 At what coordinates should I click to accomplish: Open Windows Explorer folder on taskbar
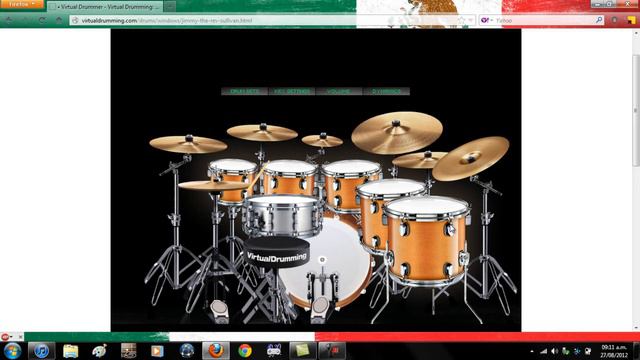click(70, 351)
